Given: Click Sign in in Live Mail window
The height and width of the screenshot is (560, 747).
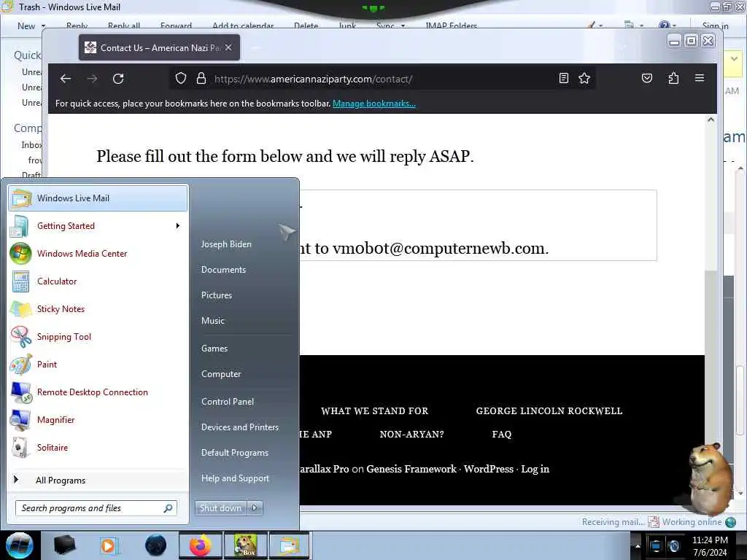Looking at the screenshot, I should coord(715,26).
